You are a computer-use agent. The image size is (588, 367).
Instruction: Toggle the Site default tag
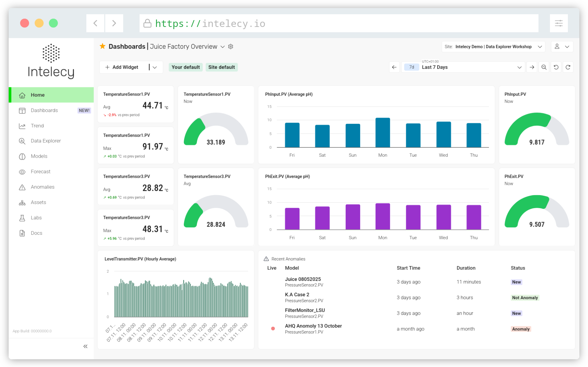click(x=222, y=67)
